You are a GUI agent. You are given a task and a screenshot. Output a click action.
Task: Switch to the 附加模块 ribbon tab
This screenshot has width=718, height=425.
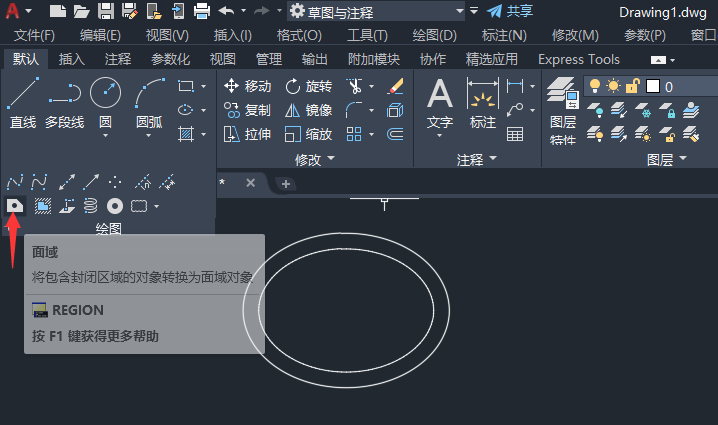click(x=374, y=59)
